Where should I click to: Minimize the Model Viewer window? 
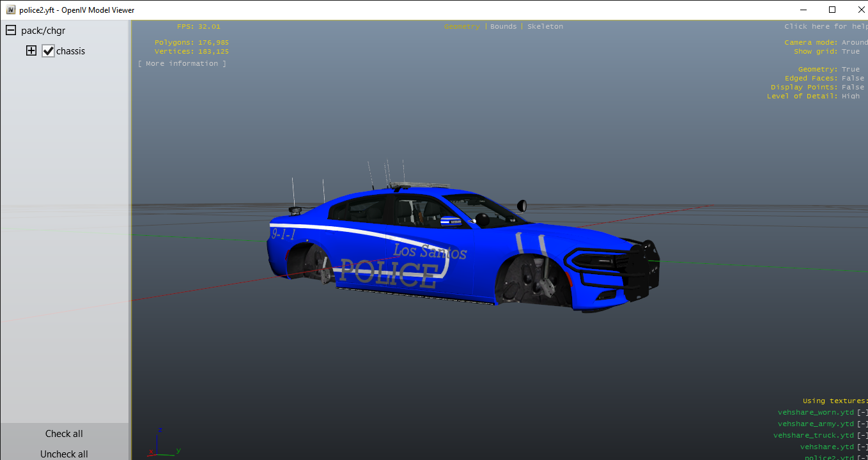click(x=802, y=10)
